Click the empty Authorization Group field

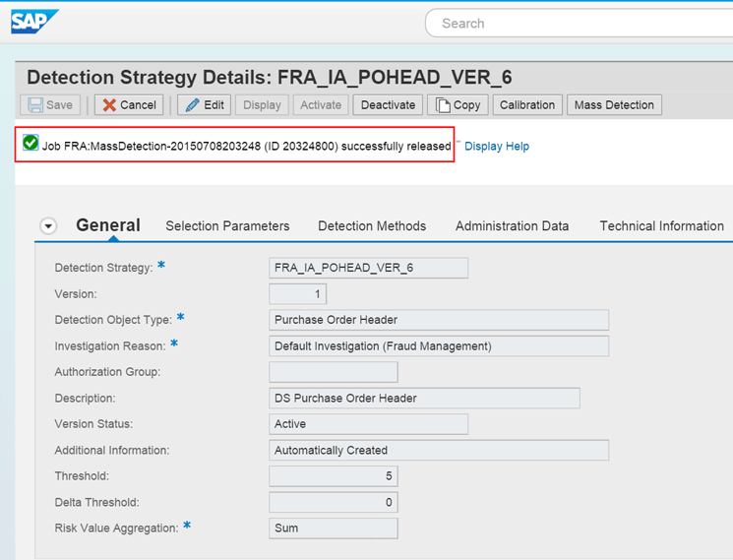pyautogui.click(x=334, y=372)
